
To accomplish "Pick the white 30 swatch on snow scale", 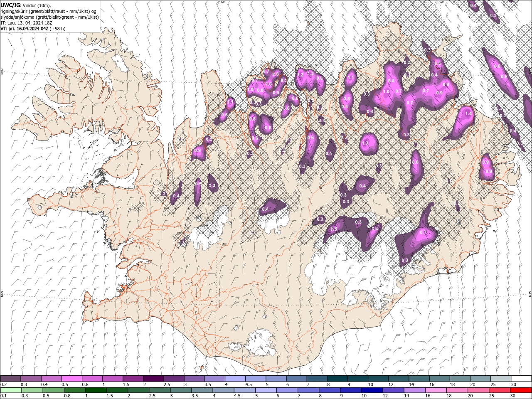I will [521, 379].
